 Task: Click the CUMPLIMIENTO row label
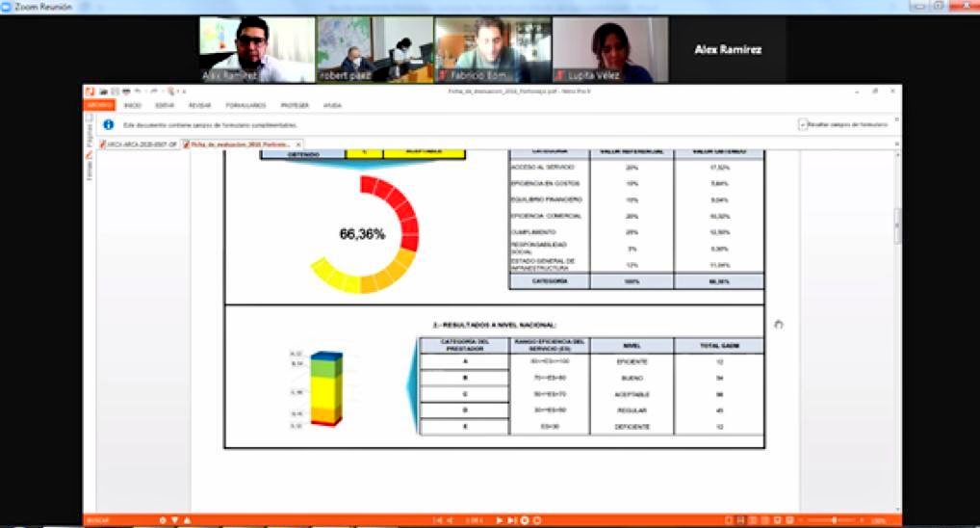(x=533, y=232)
